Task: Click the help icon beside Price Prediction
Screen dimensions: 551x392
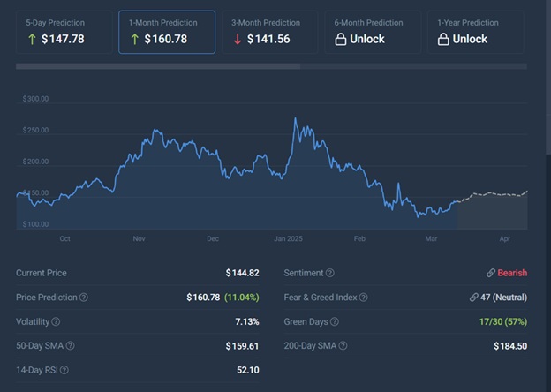Action: pos(84,298)
